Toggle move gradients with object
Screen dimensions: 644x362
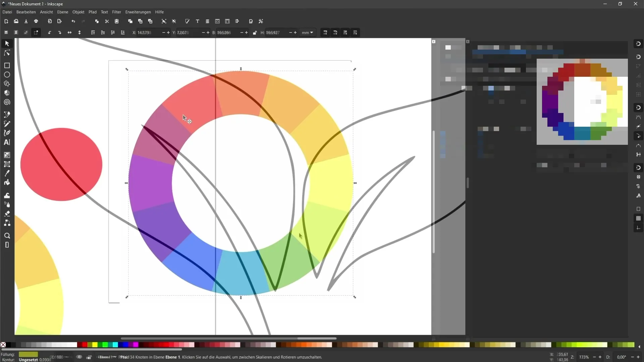pos(345,33)
